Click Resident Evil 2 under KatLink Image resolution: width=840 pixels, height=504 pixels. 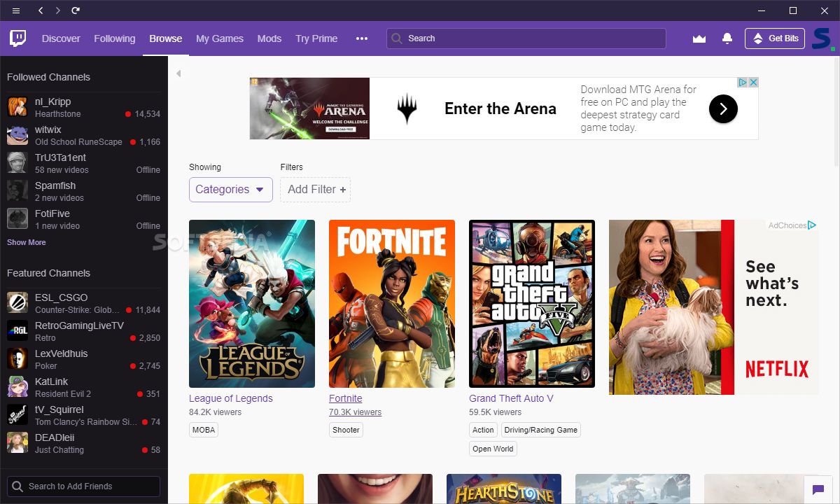pos(63,394)
